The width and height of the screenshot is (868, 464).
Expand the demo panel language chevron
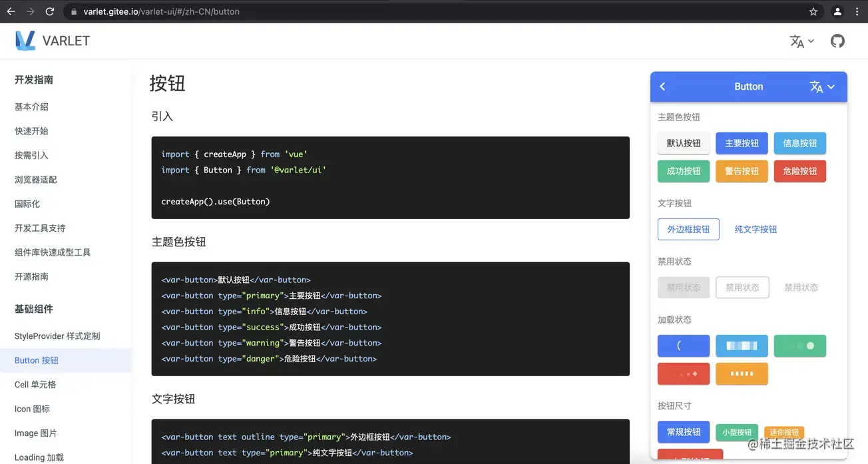click(x=831, y=87)
